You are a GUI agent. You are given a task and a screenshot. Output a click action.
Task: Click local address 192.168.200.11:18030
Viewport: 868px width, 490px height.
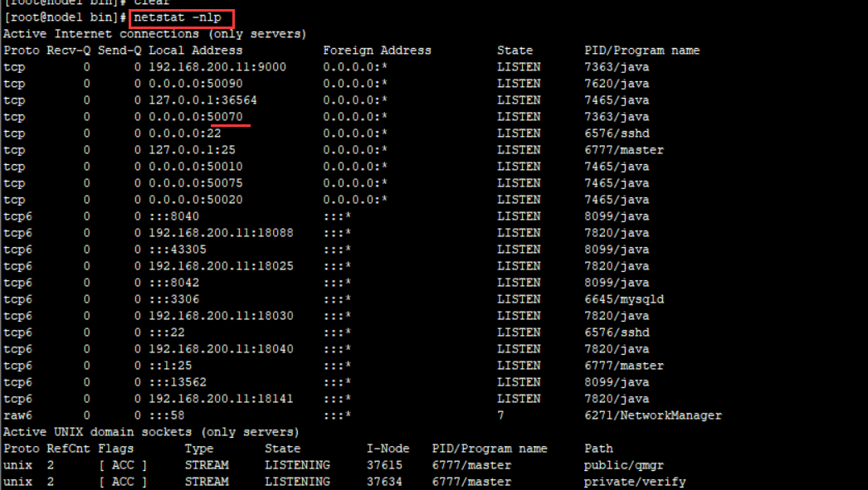click(x=221, y=316)
